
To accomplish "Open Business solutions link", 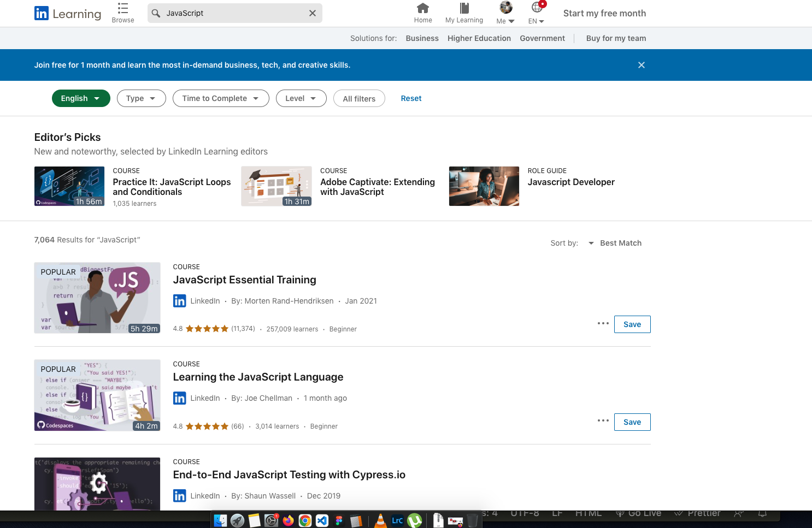I will (422, 38).
